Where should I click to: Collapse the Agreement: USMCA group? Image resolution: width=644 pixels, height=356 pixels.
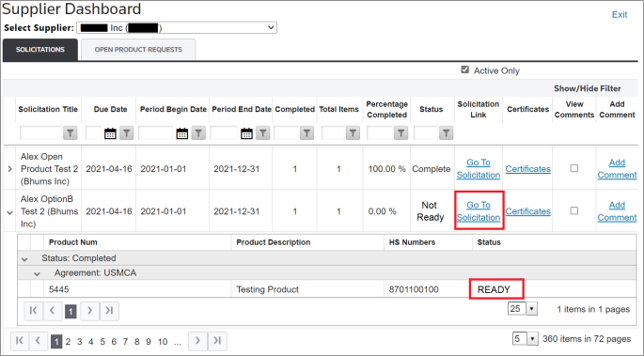tap(37, 273)
